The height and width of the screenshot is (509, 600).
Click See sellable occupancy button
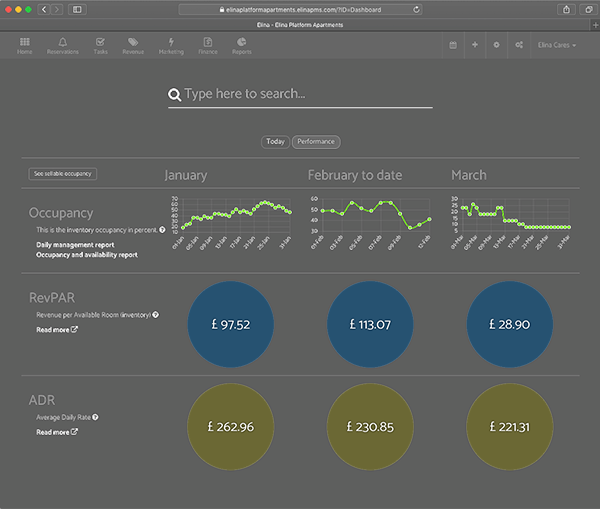pyautogui.click(x=63, y=174)
